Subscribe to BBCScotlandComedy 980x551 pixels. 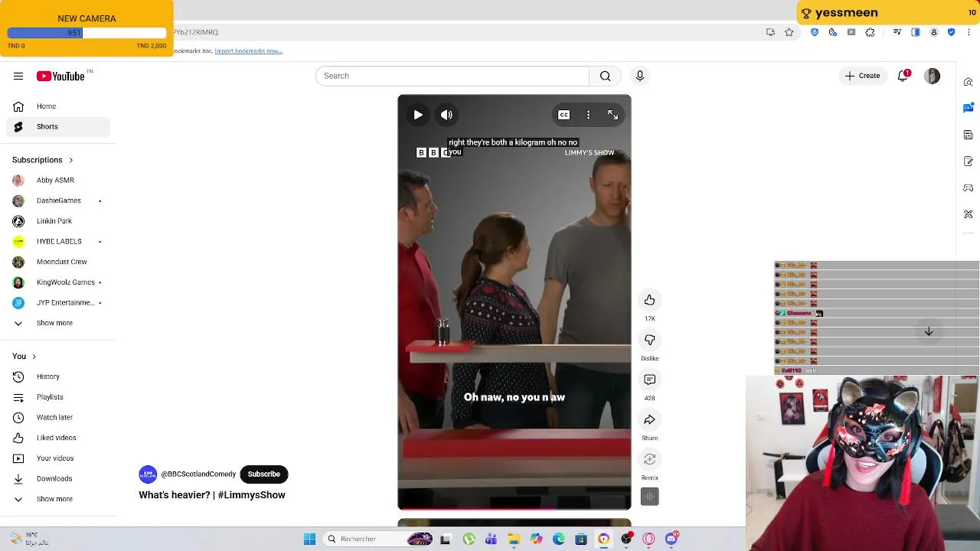point(263,474)
